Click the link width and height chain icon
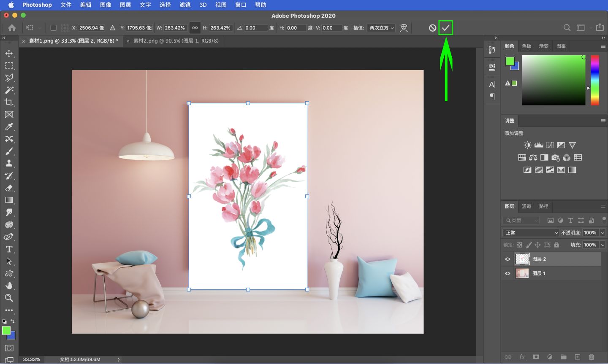The width and height of the screenshot is (608, 364). coord(195,28)
